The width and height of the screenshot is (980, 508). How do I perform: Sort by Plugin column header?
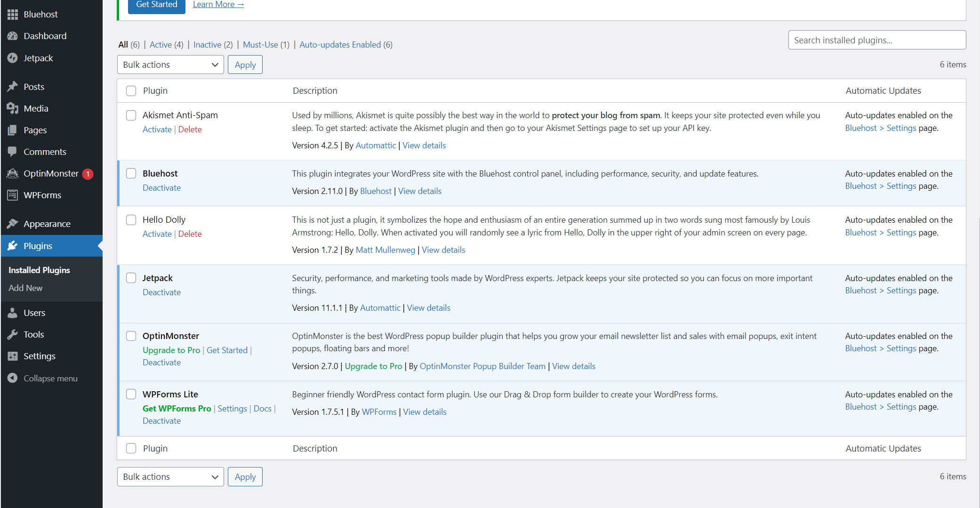coord(155,91)
